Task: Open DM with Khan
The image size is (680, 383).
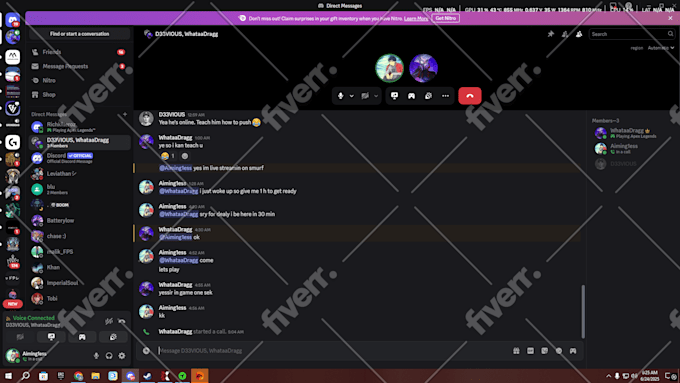Action: [79, 268]
